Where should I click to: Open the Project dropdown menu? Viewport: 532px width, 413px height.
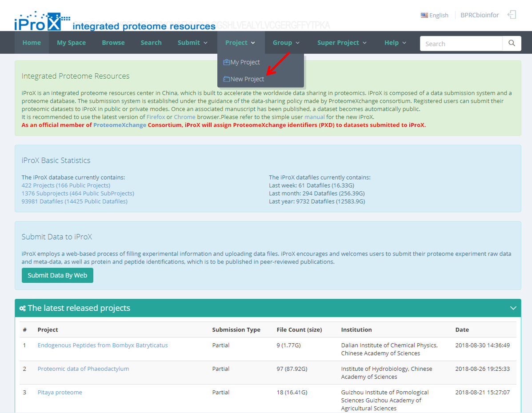pos(240,43)
